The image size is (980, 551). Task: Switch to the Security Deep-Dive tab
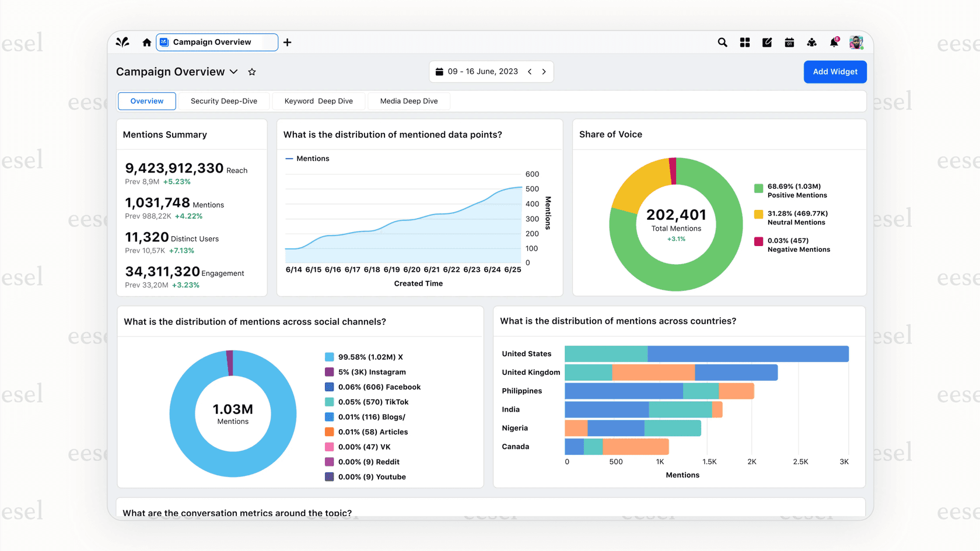tap(223, 101)
